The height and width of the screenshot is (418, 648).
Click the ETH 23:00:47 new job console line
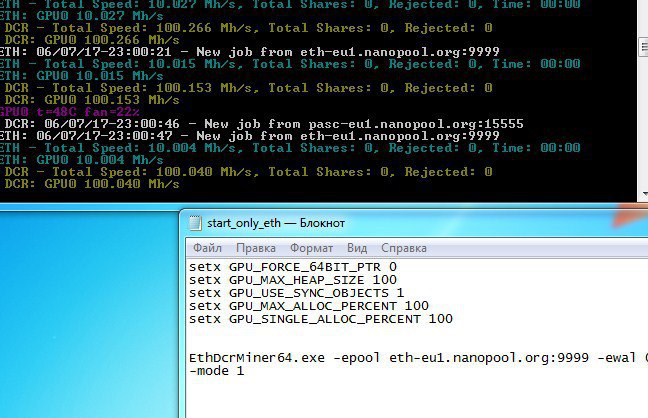[x=250, y=136]
